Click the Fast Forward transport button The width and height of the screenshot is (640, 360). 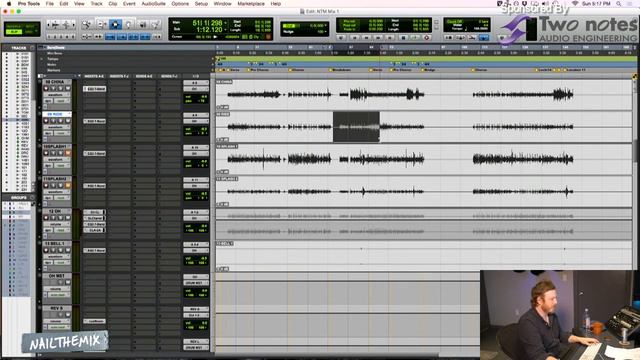pos(379,38)
